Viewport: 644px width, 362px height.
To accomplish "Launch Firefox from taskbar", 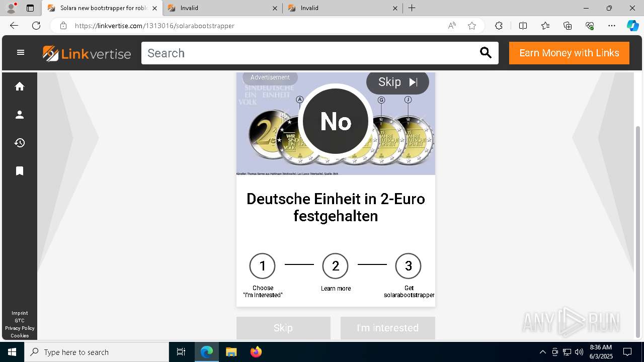I will pos(256,352).
